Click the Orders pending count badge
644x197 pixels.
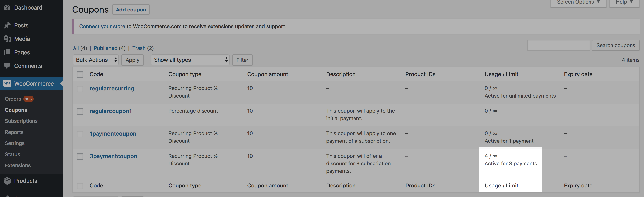point(28,99)
